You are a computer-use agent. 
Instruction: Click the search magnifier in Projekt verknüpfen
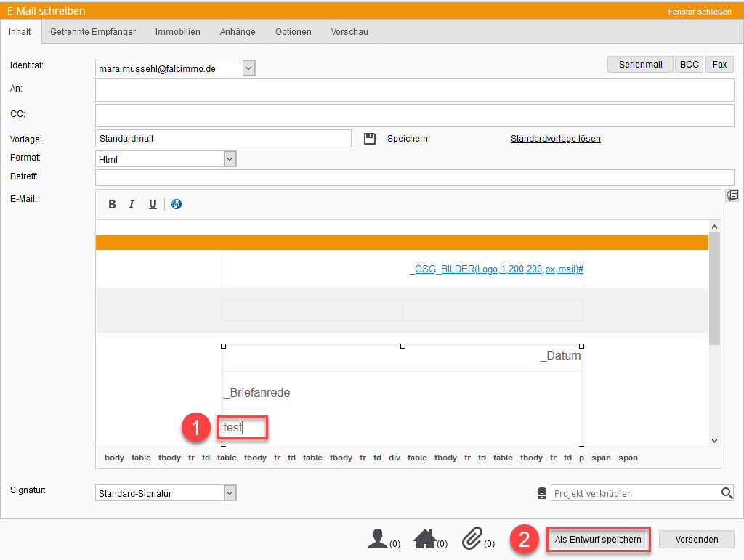pyautogui.click(x=727, y=493)
